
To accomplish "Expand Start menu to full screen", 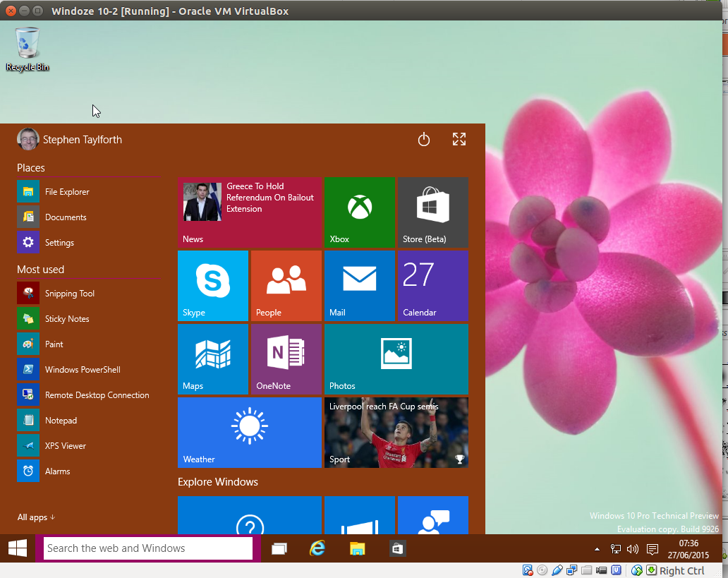I will 459,140.
